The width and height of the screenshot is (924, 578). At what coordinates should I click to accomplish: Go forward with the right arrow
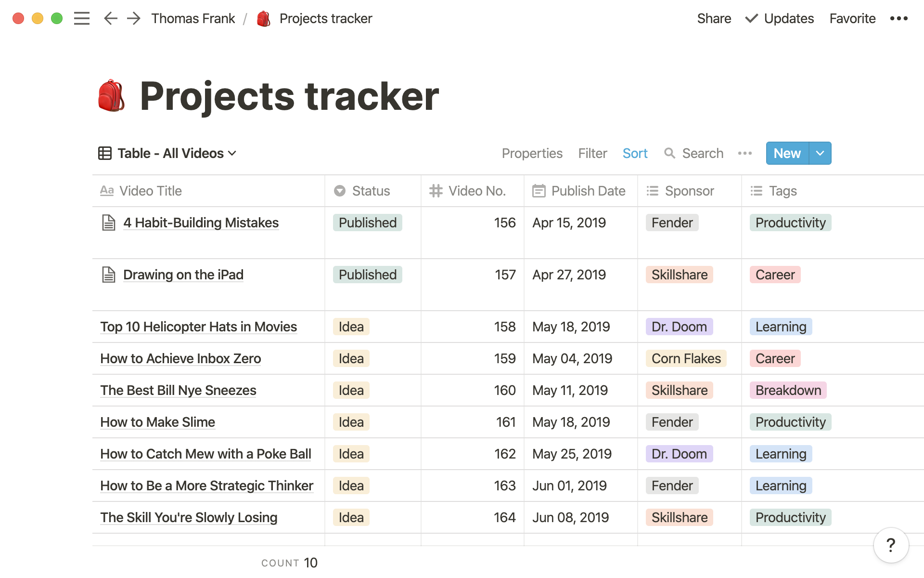134,18
